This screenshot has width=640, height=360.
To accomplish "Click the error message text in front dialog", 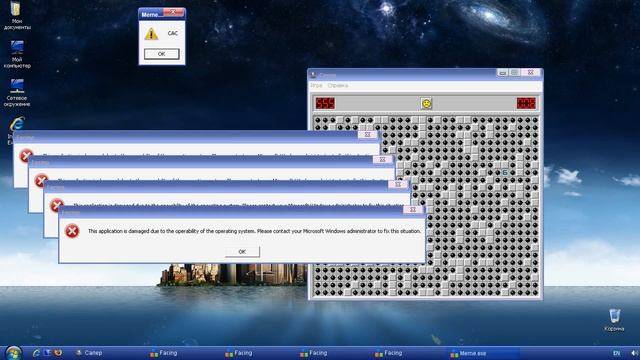I will tap(254, 231).
